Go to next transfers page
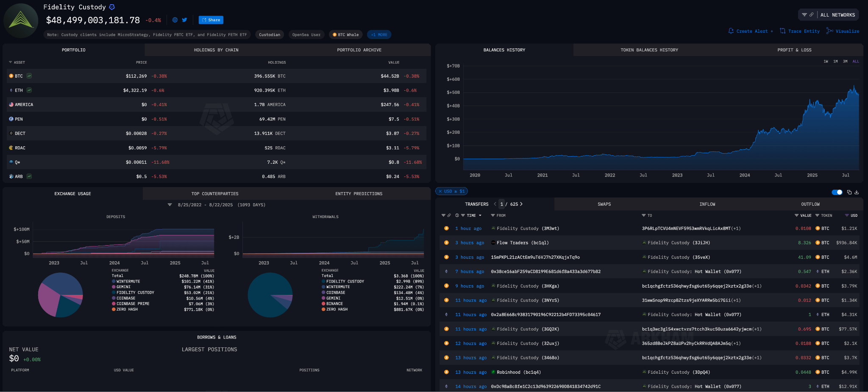868x392 pixels. [x=521, y=204]
